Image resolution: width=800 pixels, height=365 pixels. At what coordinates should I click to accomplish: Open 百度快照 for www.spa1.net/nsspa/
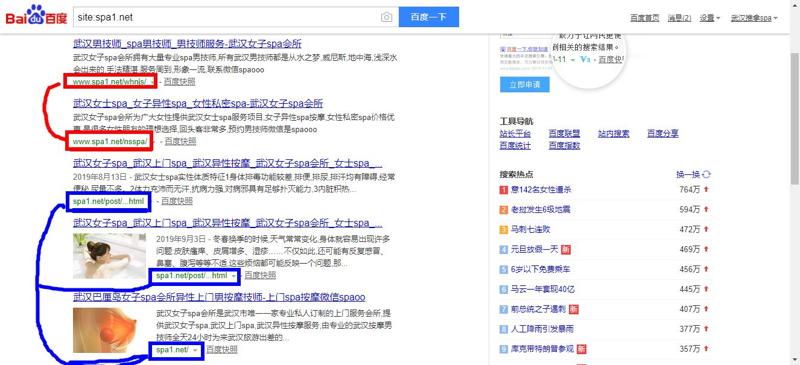pos(180,141)
